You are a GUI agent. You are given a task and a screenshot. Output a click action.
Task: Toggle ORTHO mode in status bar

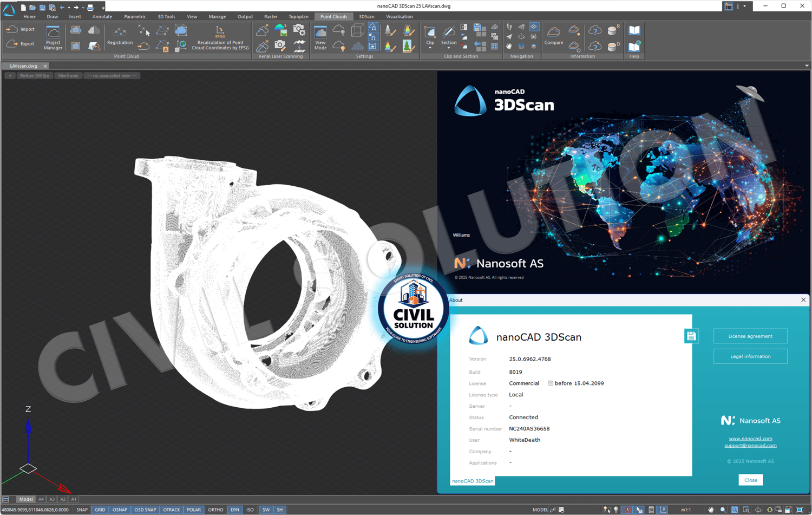pyautogui.click(x=215, y=510)
